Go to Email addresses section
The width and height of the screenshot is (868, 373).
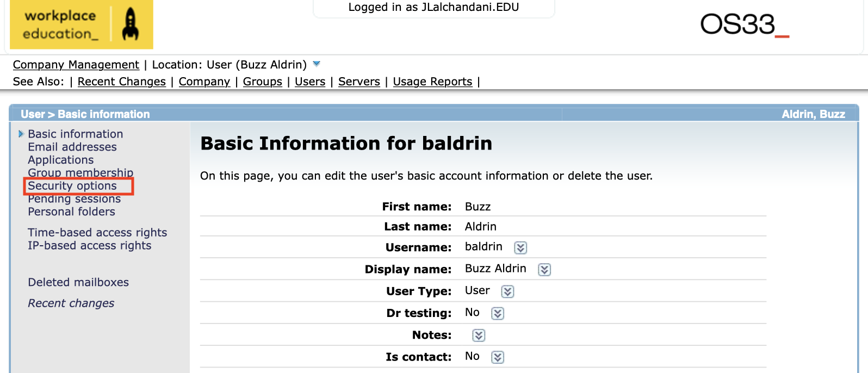coord(72,147)
